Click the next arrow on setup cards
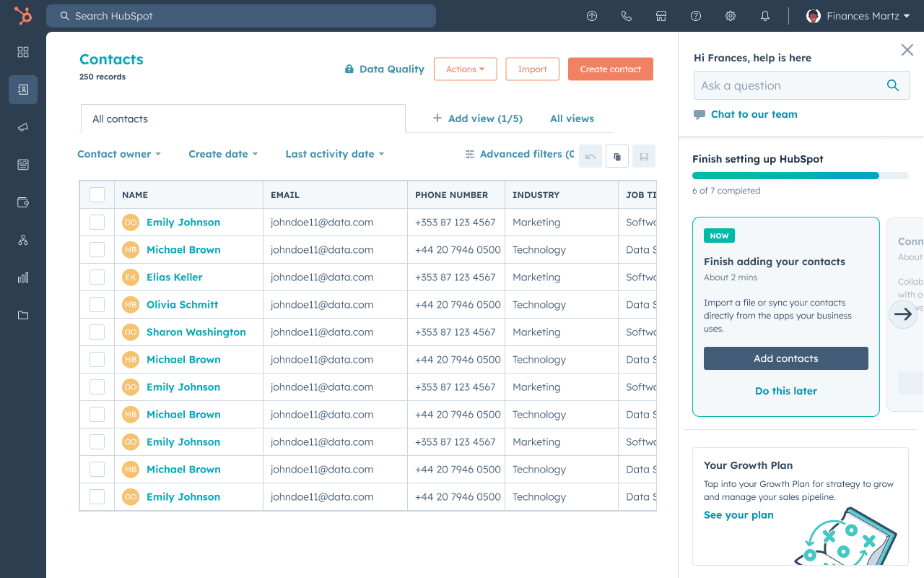Viewport: 924px width, 578px height. [903, 314]
